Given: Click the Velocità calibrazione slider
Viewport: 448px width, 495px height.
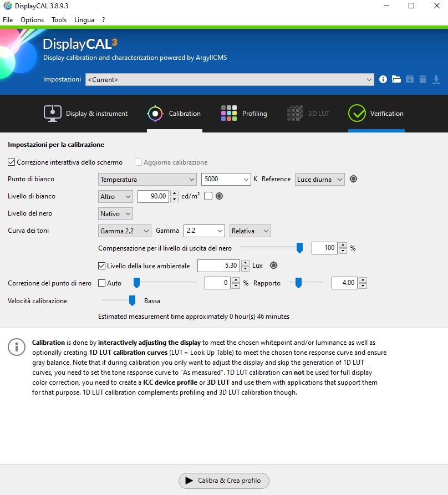Looking at the screenshot, I should (119, 300).
